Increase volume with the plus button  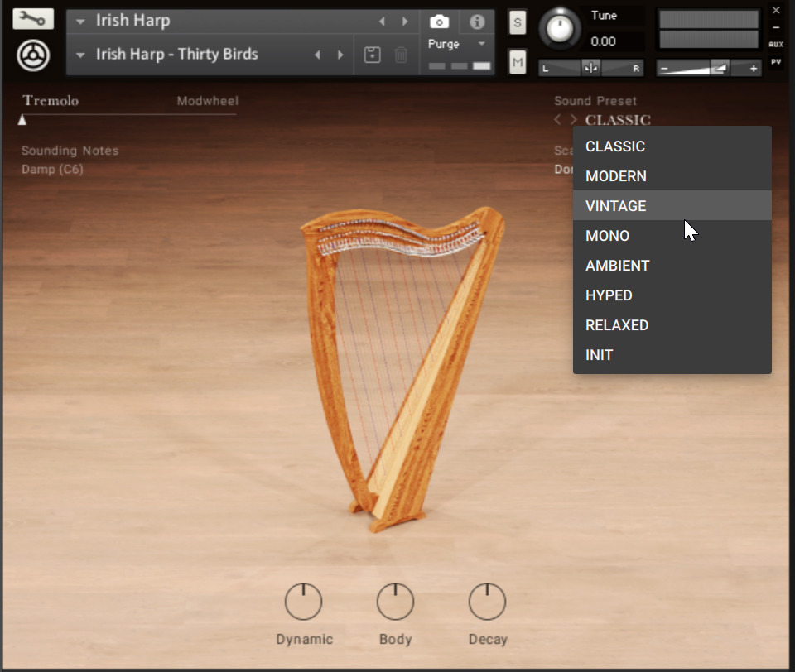tap(754, 69)
